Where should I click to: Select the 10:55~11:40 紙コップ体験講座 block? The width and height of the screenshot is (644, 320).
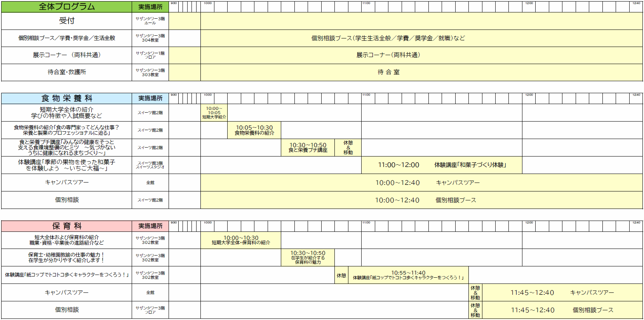tap(408, 275)
